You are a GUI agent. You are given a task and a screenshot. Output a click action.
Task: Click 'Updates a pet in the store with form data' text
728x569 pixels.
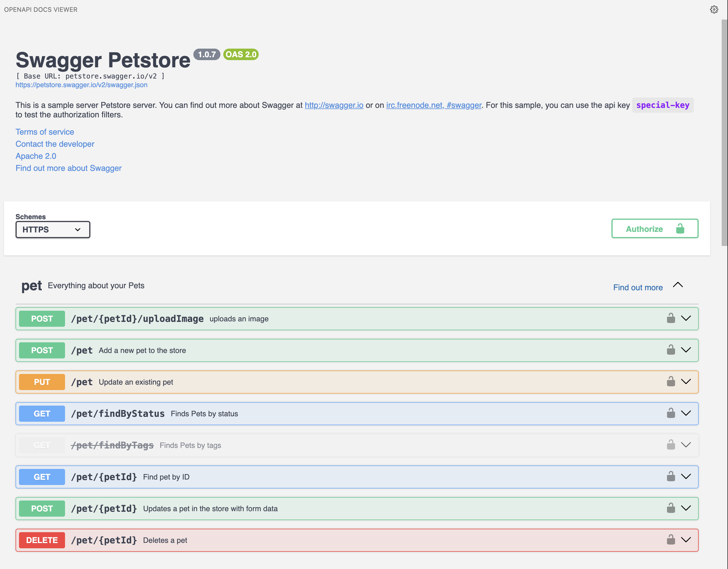coord(210,509)
